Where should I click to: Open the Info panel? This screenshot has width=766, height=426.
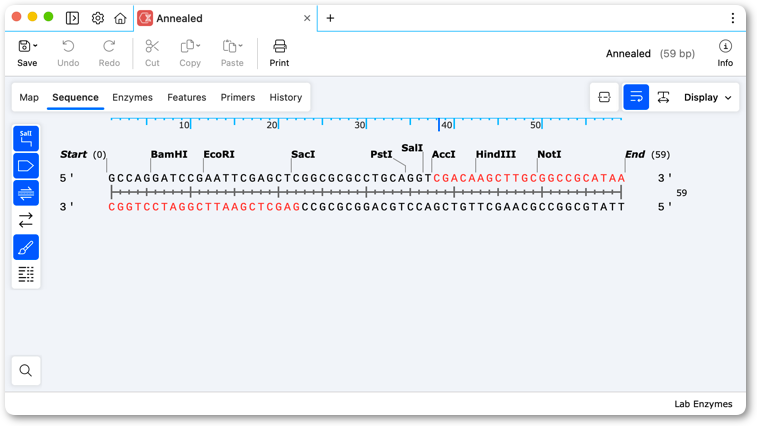(x=725, y=53)
